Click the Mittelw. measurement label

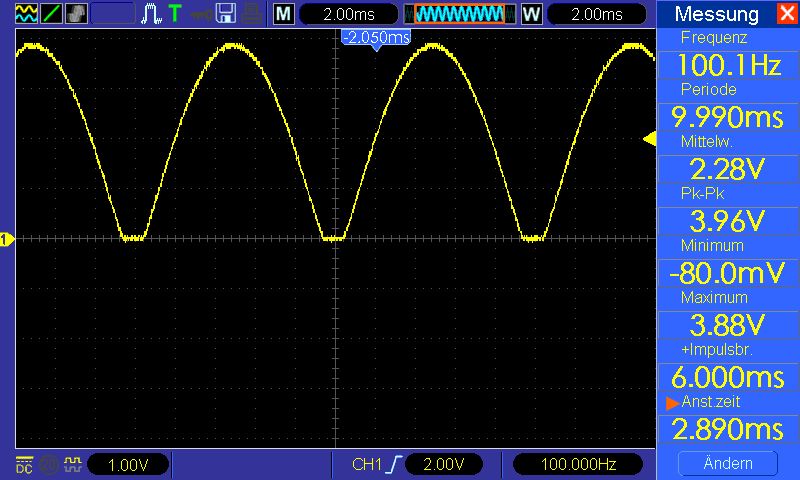pyautogui.click(x=707, y=142)
